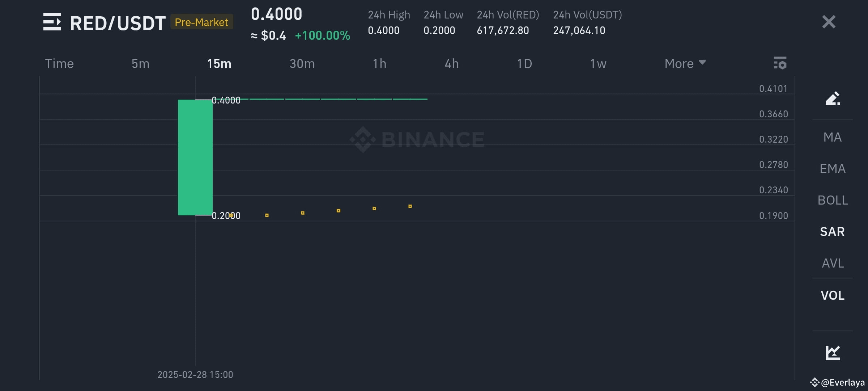The image size is (868, 391).
Task: Click the RED/USDT pair logo icon
Action: 52,22
